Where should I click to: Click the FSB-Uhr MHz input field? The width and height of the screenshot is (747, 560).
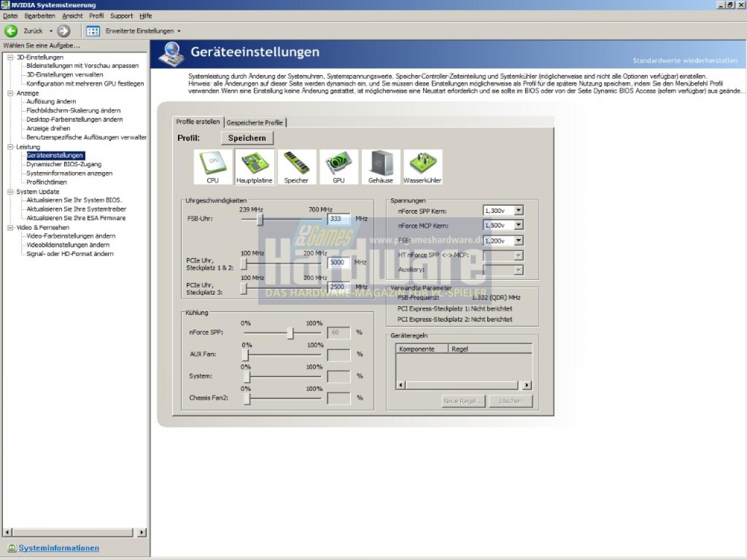click(338, 219)
